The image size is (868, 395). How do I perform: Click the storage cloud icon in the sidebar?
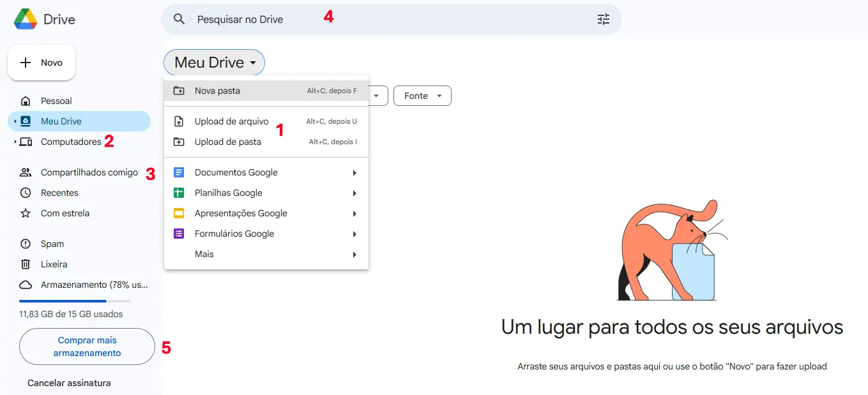pos(25,285)
